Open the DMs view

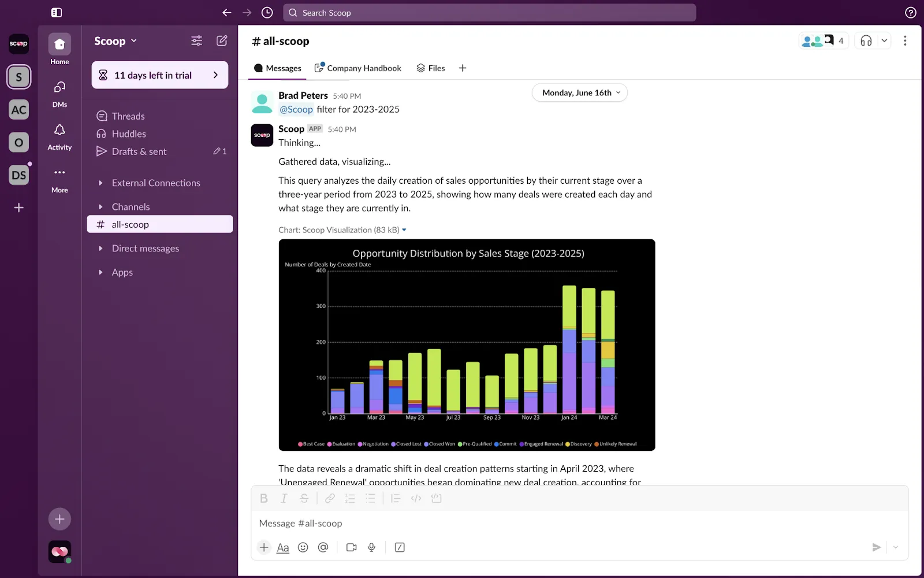coord(59,93)
